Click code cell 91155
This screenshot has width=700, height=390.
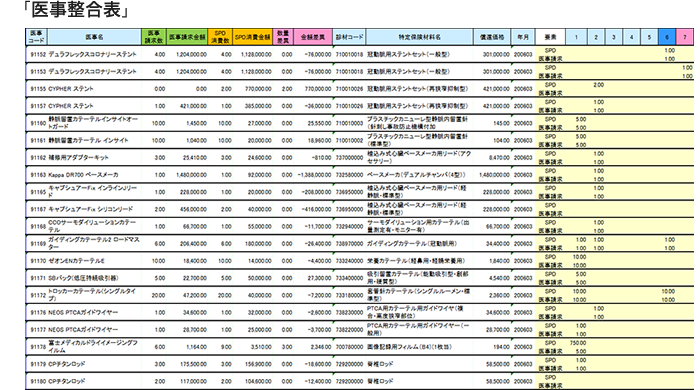[x=38, y=89]
